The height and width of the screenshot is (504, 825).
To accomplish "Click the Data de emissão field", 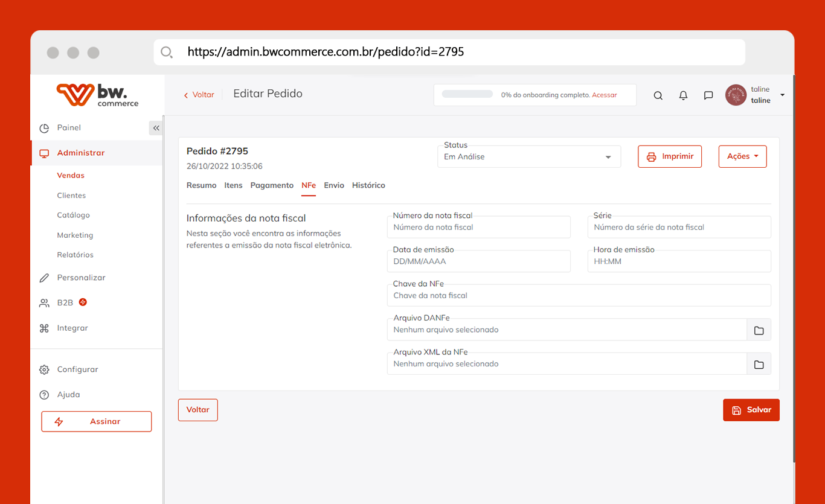I will coord(479,261).
